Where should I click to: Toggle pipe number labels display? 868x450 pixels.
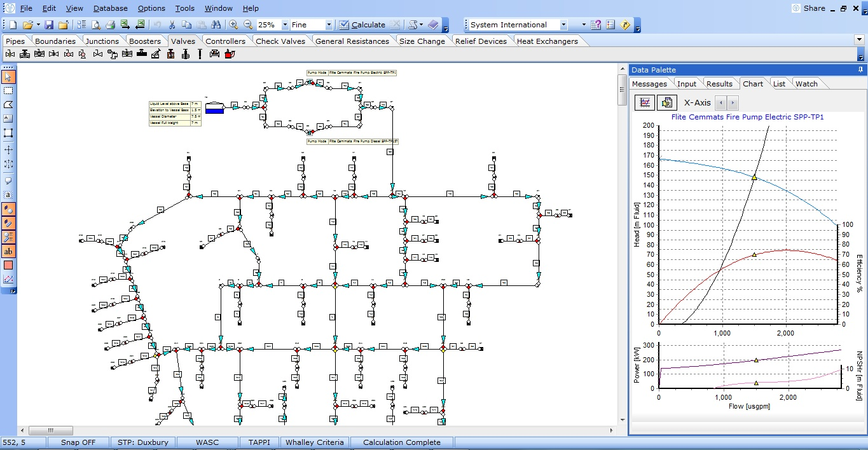(8, 223)
